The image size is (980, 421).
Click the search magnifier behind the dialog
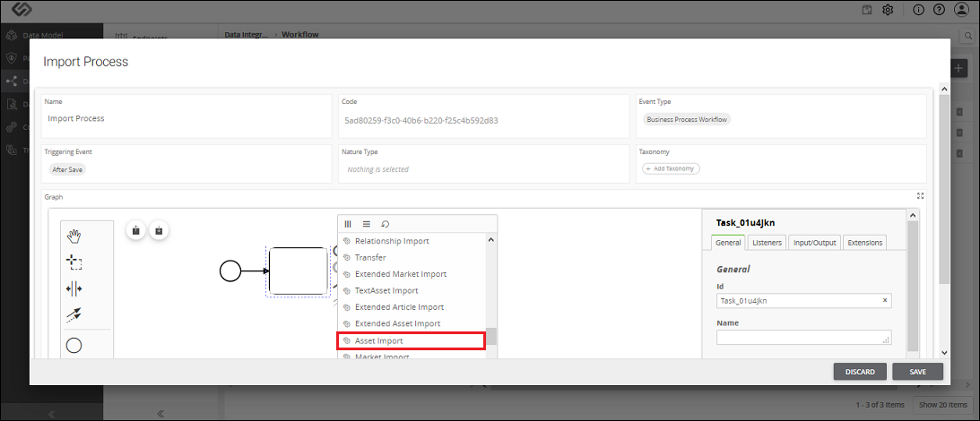tap(967, 36)
